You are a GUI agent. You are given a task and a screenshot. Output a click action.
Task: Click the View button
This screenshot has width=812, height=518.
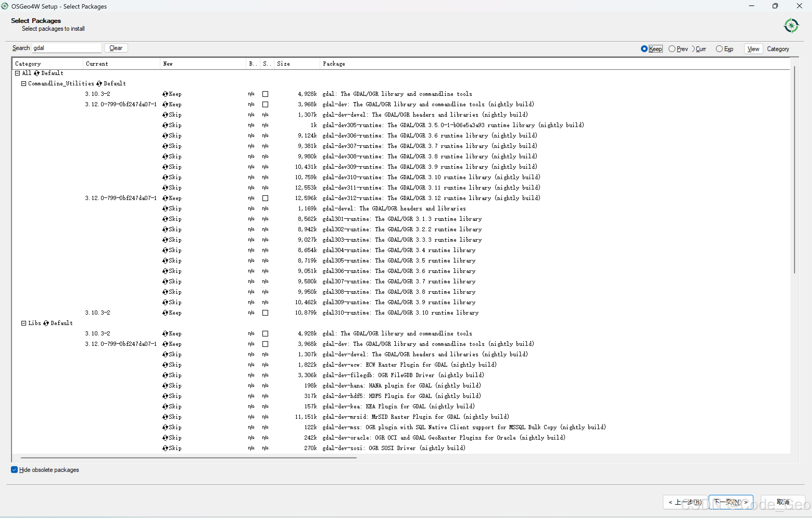pyautogui.click(x=753, y=49)
